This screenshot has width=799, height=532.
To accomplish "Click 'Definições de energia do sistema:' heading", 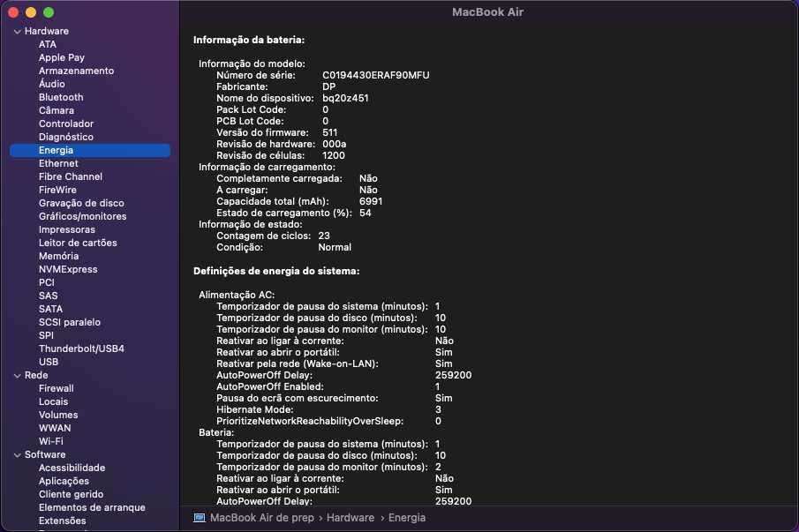I will tap(276, 272).
